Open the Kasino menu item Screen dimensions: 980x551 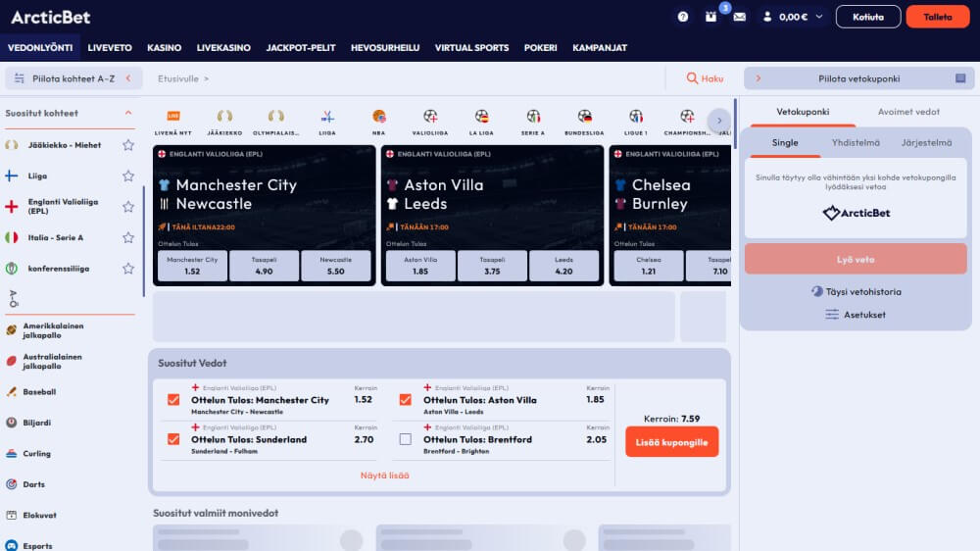click(x=164, y=48)
